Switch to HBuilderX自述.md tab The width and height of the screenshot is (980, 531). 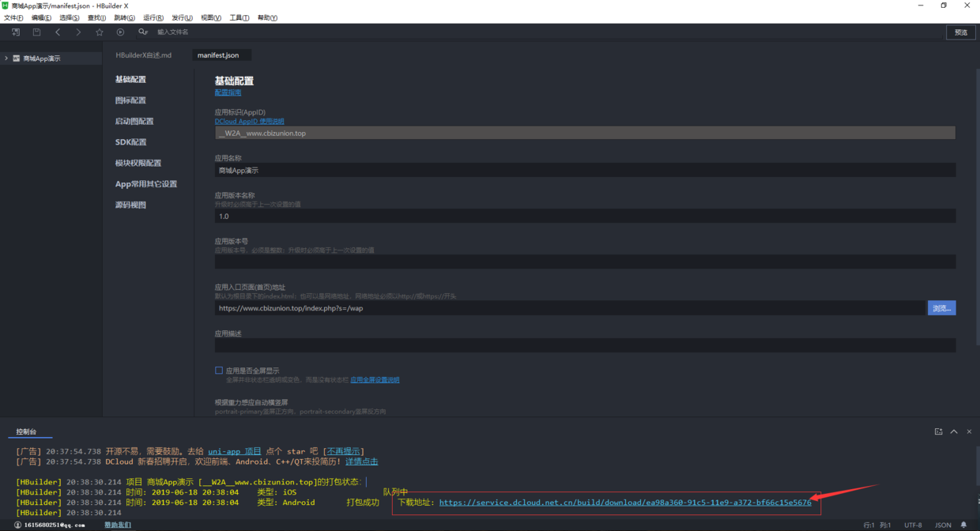point(144,55)
